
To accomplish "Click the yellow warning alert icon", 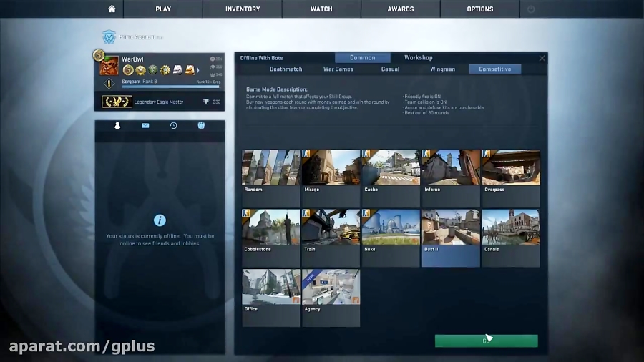I will pos(109,84).
